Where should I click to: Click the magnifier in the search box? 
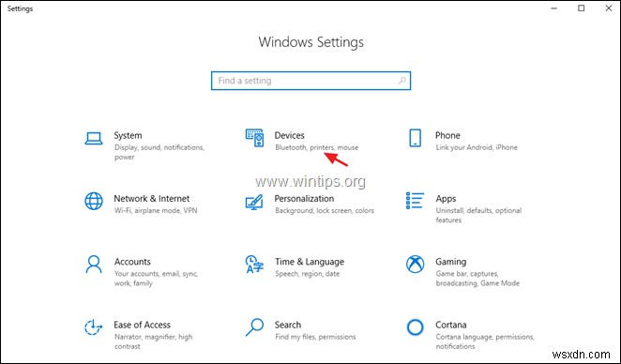point(402,81)
